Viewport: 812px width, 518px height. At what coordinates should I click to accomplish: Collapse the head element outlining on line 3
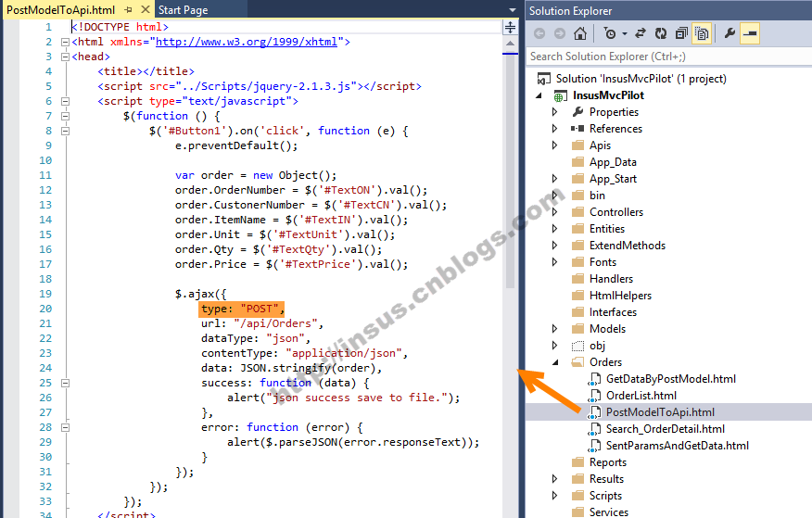pos(65,57)
